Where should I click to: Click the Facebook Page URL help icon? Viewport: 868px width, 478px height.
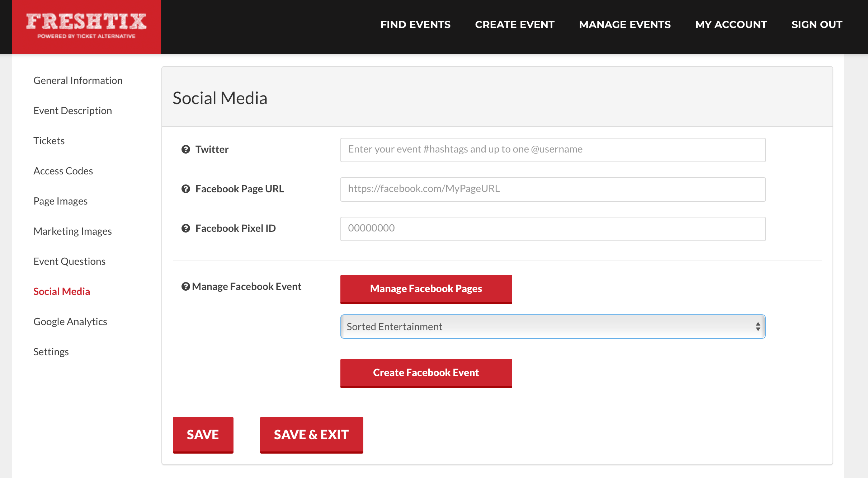tap(185, 189)
